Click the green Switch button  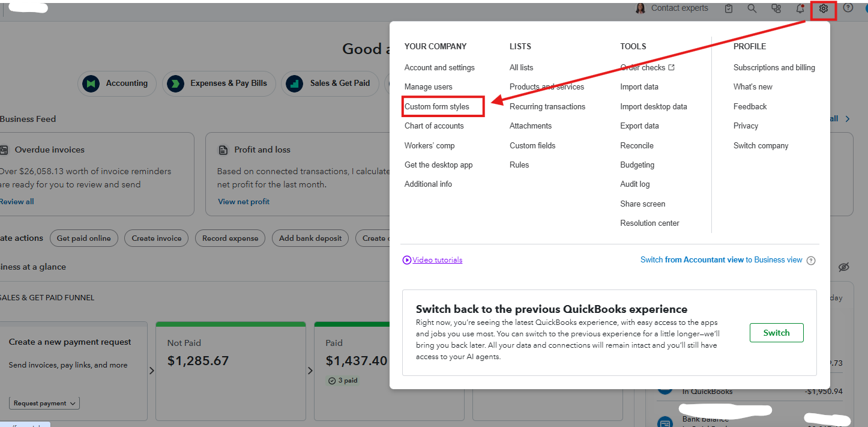[777, 333]
